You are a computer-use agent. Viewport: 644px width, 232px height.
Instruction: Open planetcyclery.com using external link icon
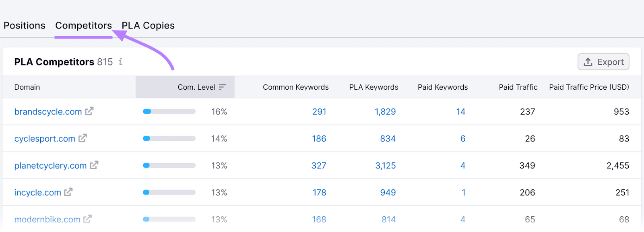tap(93, 165)
